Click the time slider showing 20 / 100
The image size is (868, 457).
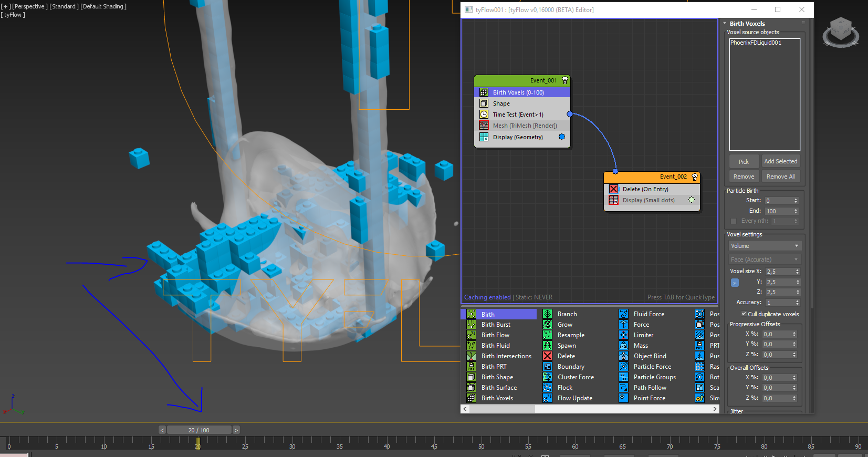coord(199,430)
